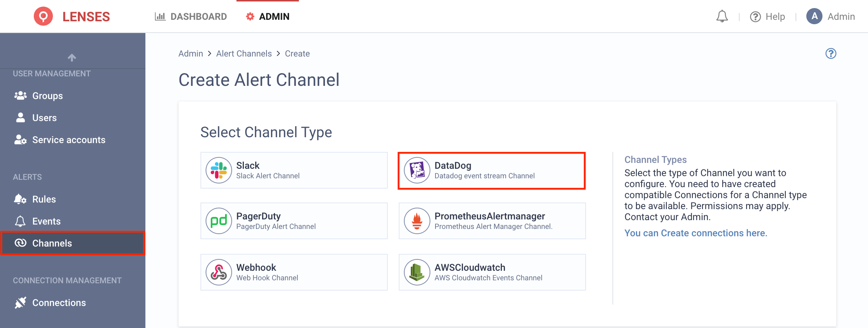Click the Slack logo icon
The width and height of the screenshot is (868, 328).
219,170
